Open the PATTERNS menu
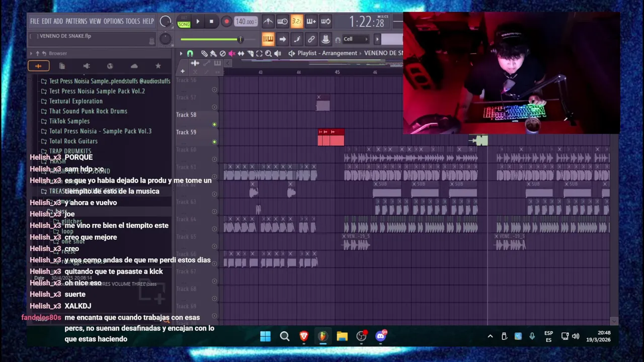Image resolution: width=644 pixels, height=362 pixels. (x=76, y=21)
